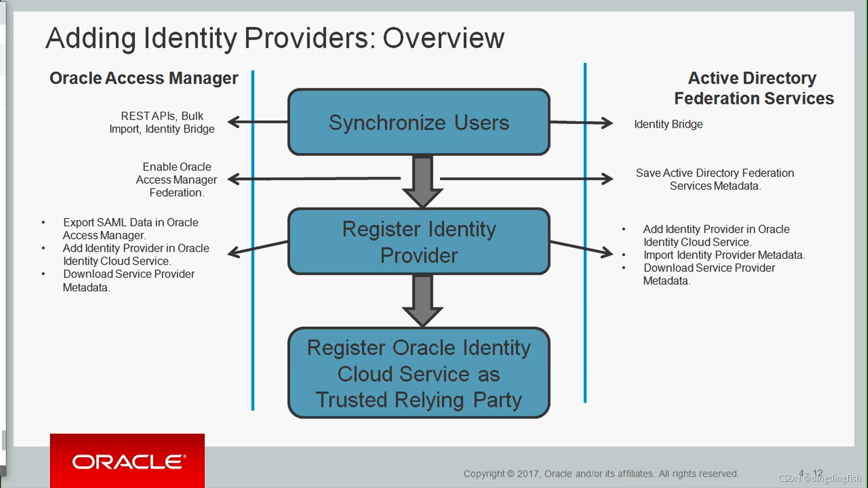Click the Register Oracle Identity Cloud Service box
The width and height of the screenshot is (868, 488).
click(x=419, y=373)
